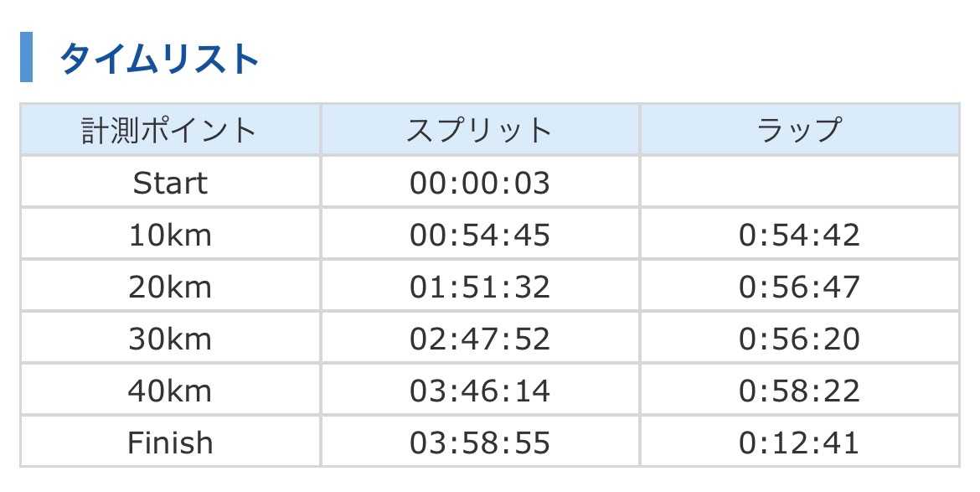Click the 40km lap time 0:58:22
980x492 pixels.
[x=799, y=391]
